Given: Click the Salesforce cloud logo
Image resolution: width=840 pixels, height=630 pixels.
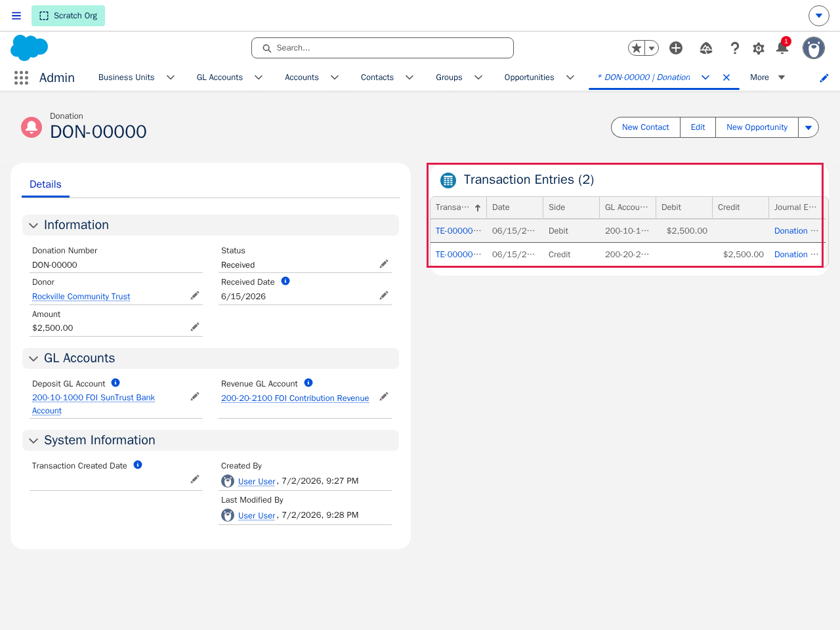Looking at the screenshot, I should 30,48.
